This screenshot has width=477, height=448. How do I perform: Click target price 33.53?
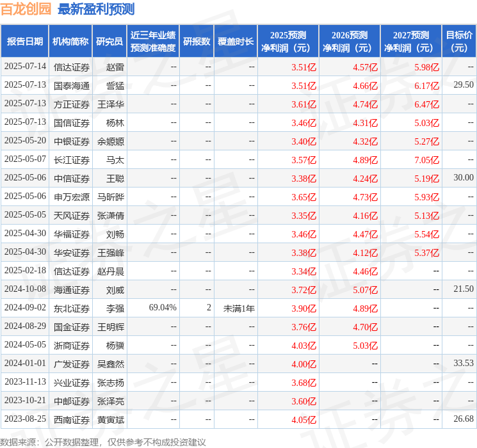coord(464,363)
